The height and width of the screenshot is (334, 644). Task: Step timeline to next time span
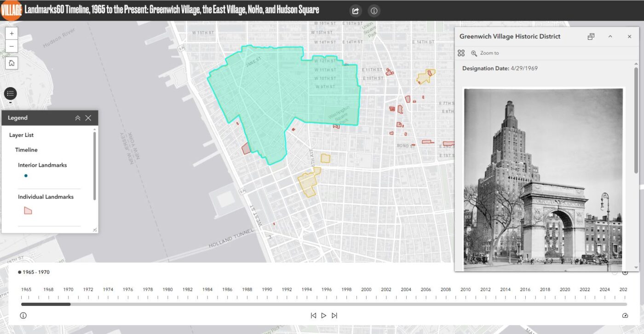click(334, 316)
